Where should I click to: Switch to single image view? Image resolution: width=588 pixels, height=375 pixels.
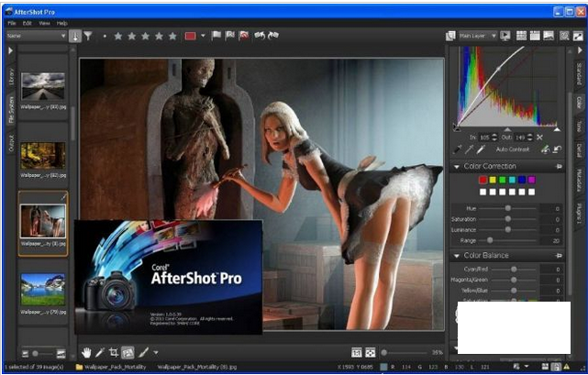click(x=549, y=36)
